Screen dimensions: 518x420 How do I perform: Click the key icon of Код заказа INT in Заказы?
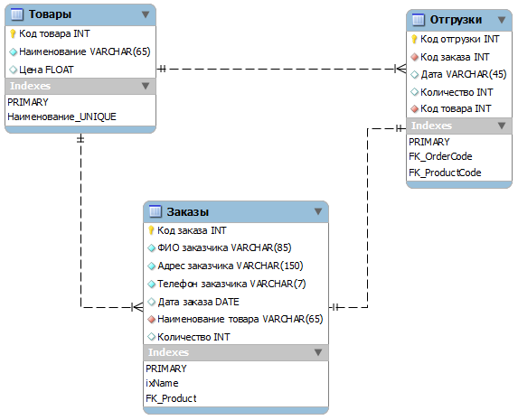pos(151,230)
